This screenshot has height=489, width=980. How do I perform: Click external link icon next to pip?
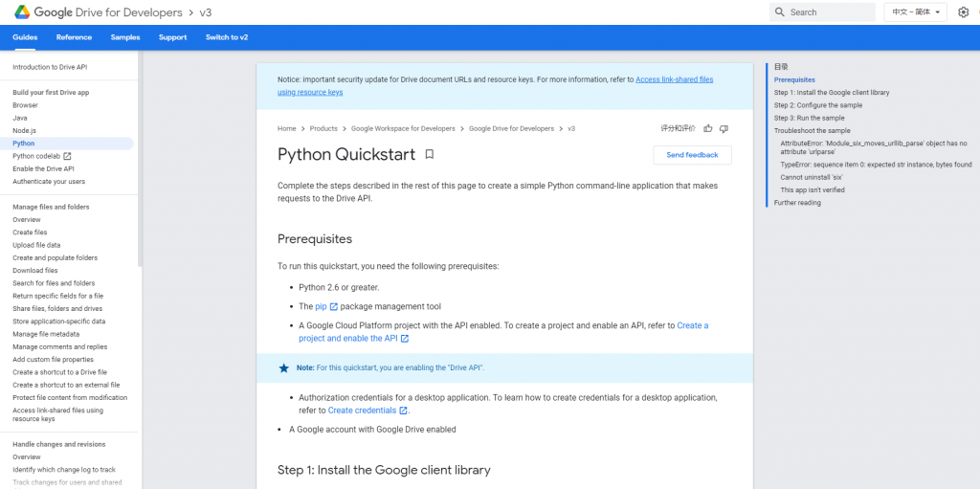tap(333, 307)
